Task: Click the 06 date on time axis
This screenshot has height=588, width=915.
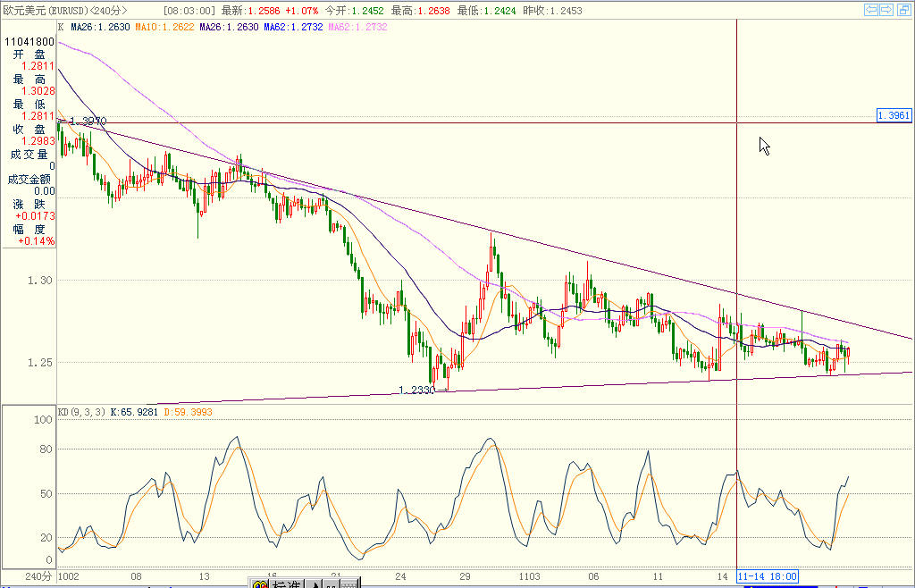Action: (x=593, y=576)
